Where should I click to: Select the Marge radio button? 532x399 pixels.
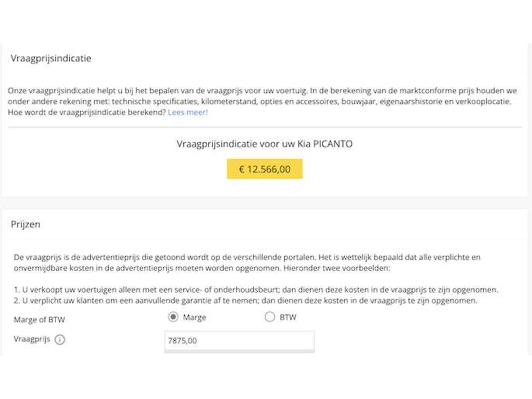point(173,317)
